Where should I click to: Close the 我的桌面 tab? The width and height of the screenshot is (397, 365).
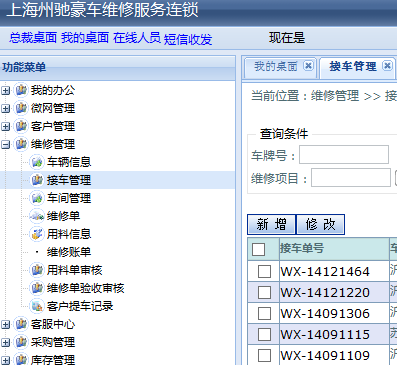coord(308,66)
